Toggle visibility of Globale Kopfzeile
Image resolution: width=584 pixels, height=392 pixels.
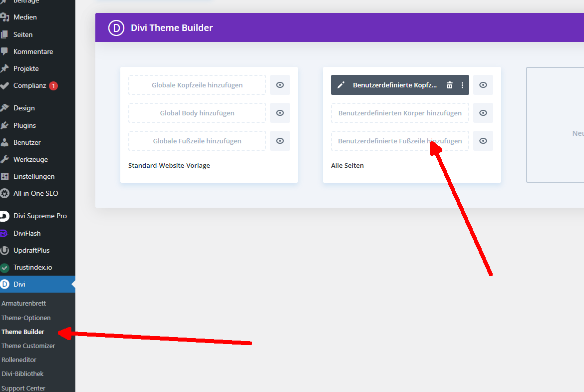280,85
